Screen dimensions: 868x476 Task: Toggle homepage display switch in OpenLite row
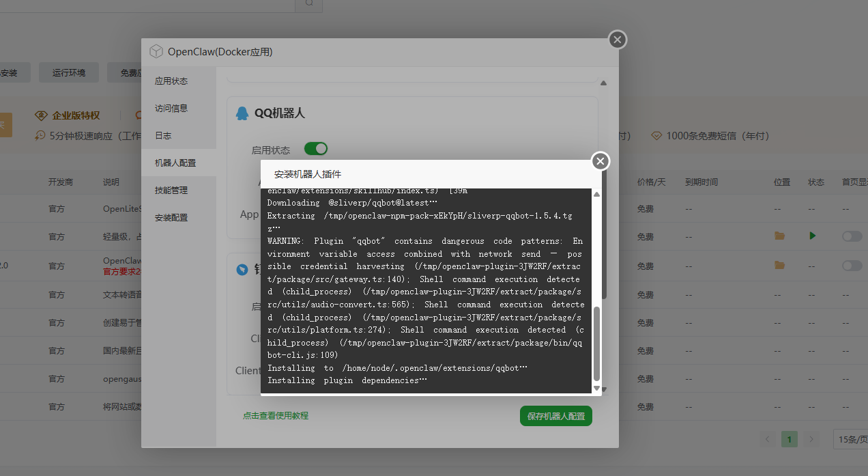tap(852, 236)
